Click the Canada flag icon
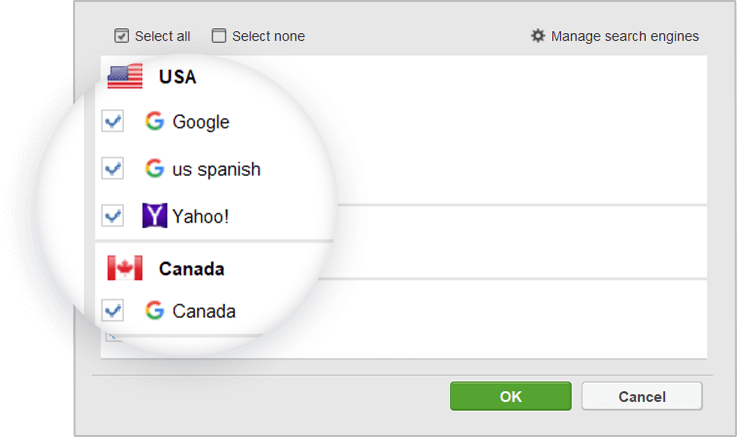This screenshot has height=437, width=737. pos(125,268)
